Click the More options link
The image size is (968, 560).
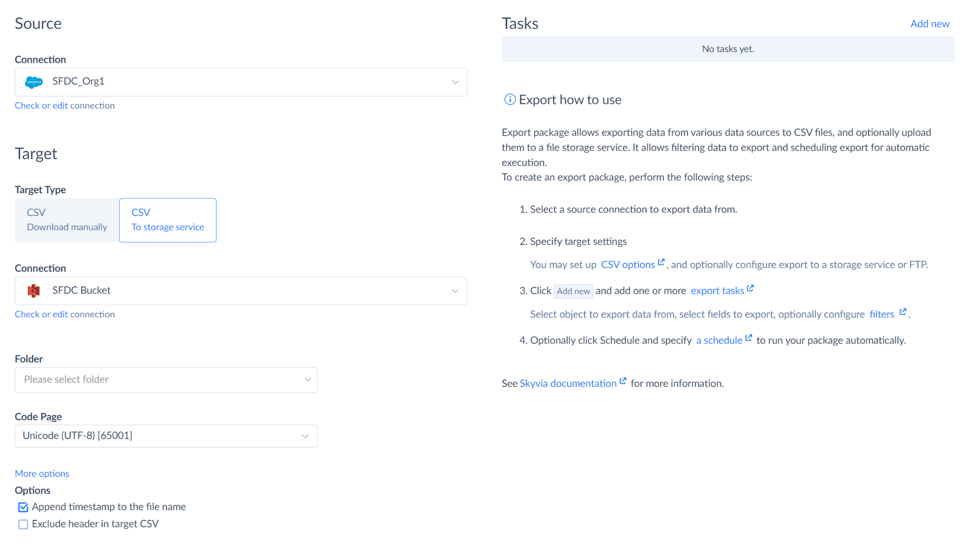(x=42, y=474)
